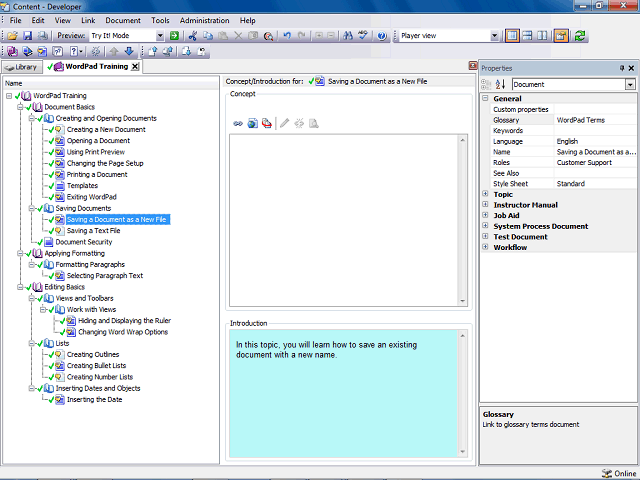This screenshot has width=640, height=480.
Task: Select Inserting the Date topic
Action: 94,400
